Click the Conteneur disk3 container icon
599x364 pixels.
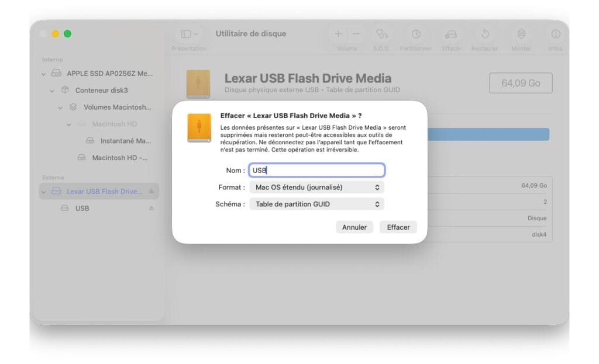pos(65,90)
